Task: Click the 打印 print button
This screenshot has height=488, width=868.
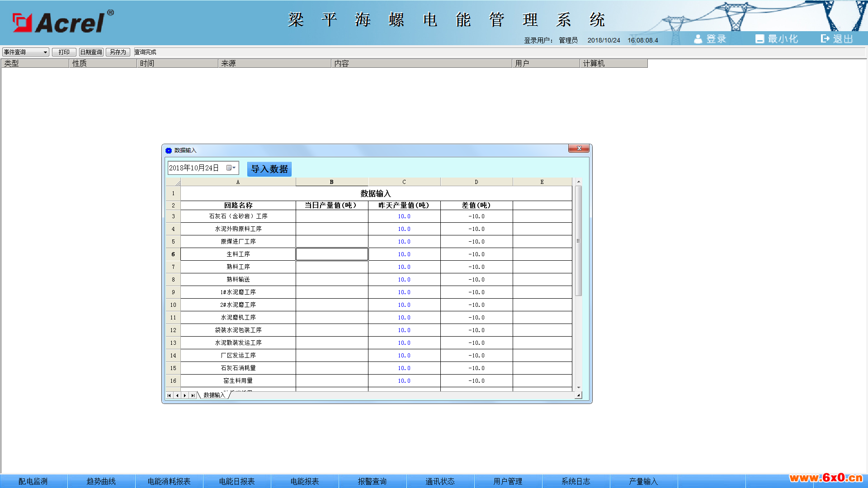Action: pos(64,52)
